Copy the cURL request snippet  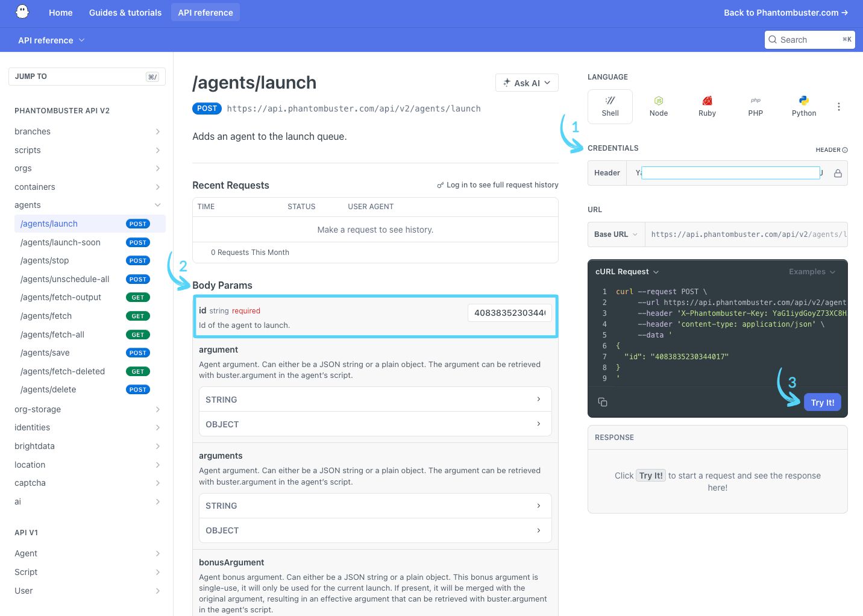click(x=603, y=401)
